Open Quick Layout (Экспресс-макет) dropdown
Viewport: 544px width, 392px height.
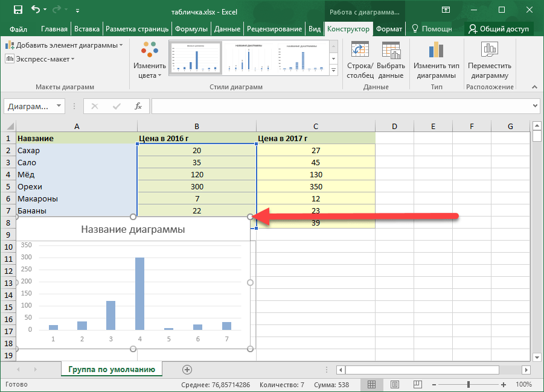[x=40, y=58]
